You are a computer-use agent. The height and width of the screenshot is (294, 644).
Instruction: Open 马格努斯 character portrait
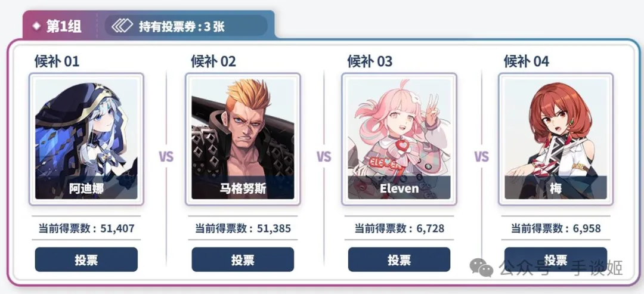pos(243,139)
